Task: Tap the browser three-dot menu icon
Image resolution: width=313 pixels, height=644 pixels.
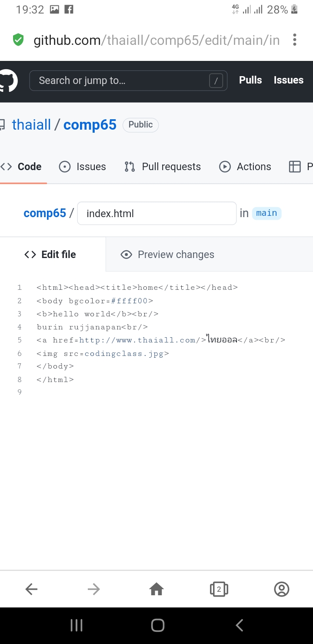Action: click(295, 40)
